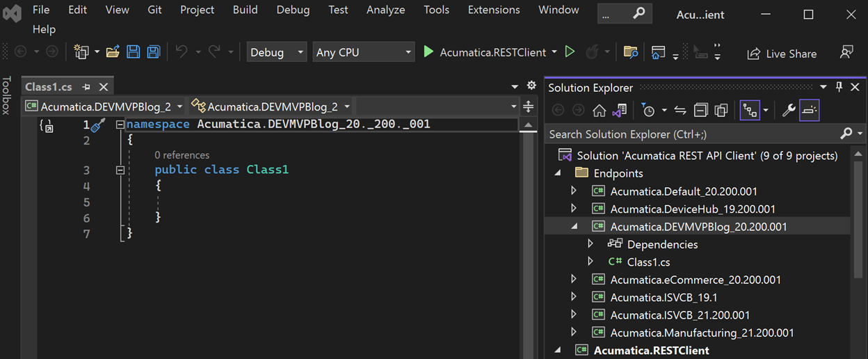This screenshot has height=359, width=868.
Task: Collapse the Class1 class code block
Action: click(x=120, y=170)
